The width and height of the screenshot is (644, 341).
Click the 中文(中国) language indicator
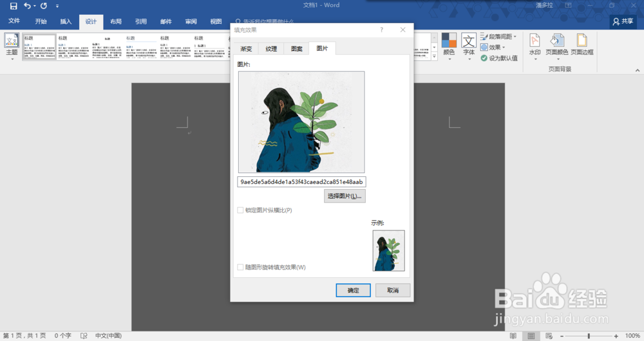(108, 336)
